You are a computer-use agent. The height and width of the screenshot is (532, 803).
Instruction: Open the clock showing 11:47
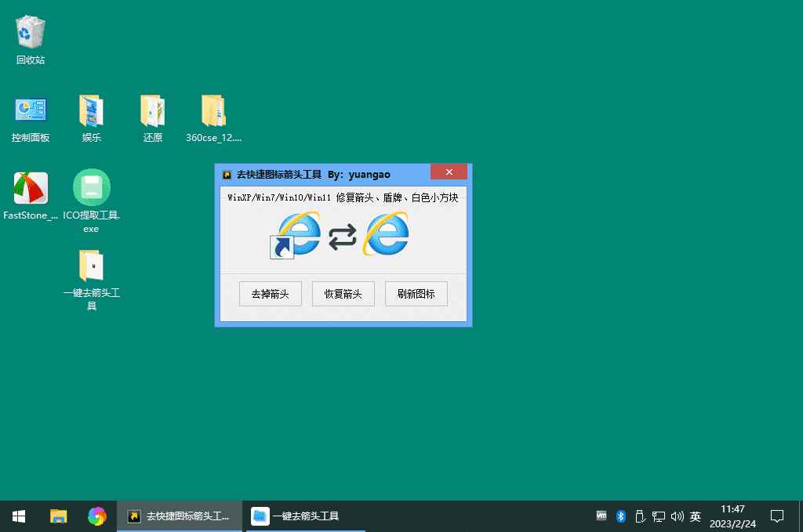click(732, 516)
